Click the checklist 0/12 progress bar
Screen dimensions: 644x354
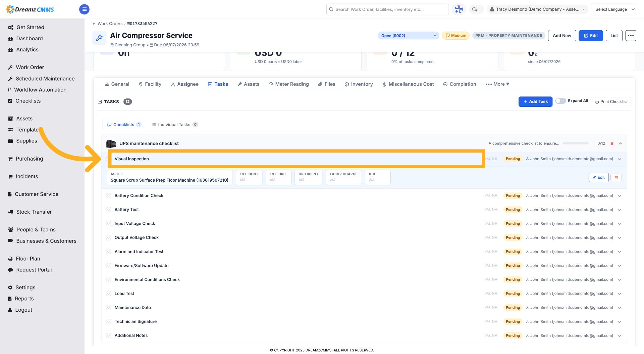point(576,143)
